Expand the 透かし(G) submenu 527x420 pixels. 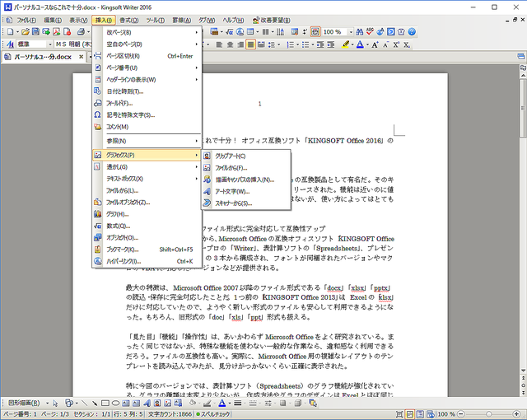(x=147, y=166)
